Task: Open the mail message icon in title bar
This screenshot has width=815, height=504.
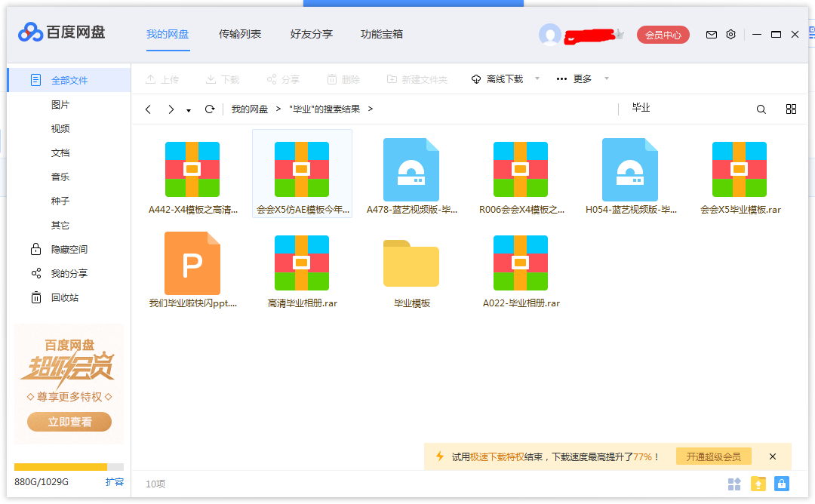Action: coord(711,35)
